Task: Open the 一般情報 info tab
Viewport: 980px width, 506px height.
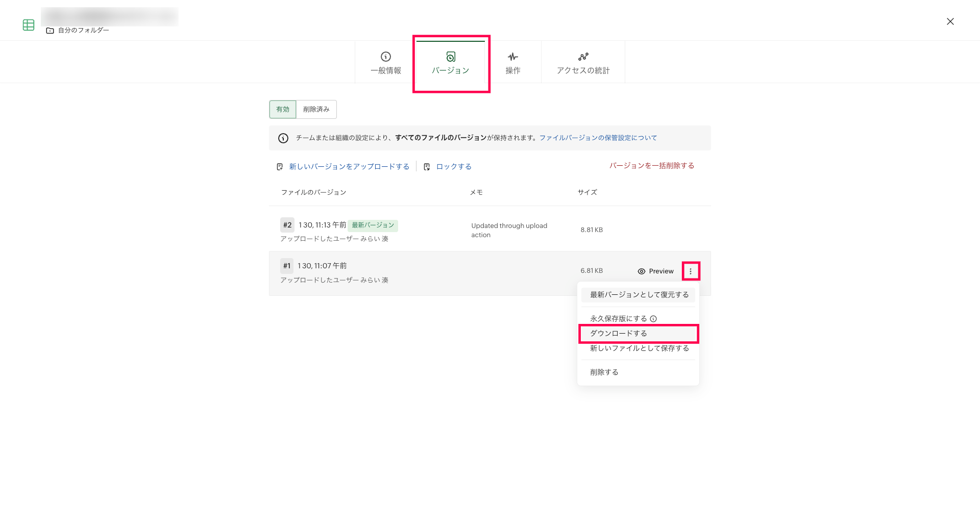Action: pos(386,63)
